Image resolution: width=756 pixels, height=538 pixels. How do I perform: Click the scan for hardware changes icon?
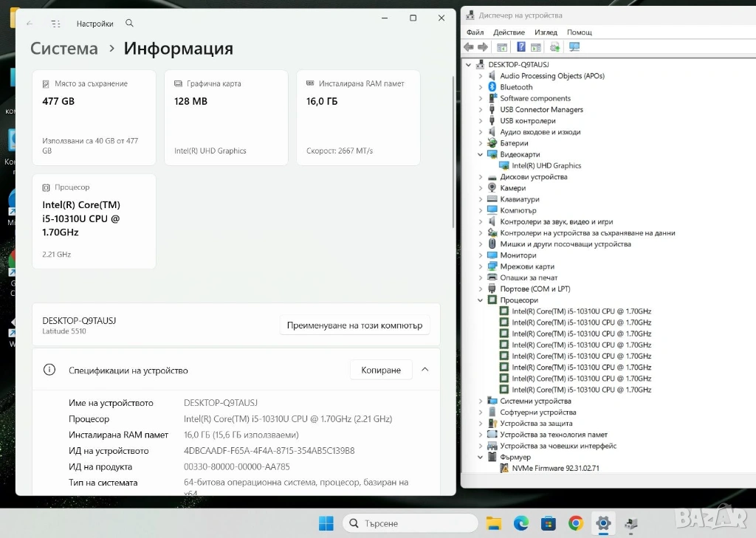tap(574, 47)
